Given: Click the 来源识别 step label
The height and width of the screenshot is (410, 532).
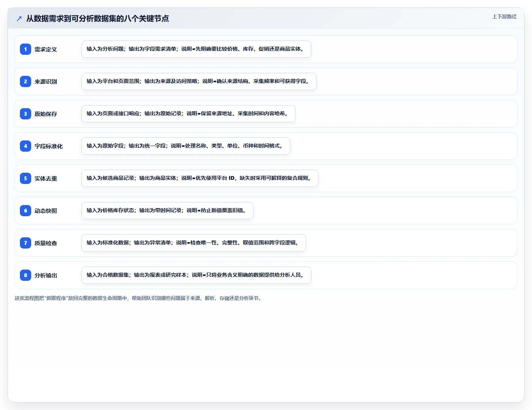Looking at the screenshot, I should (46, 81).
